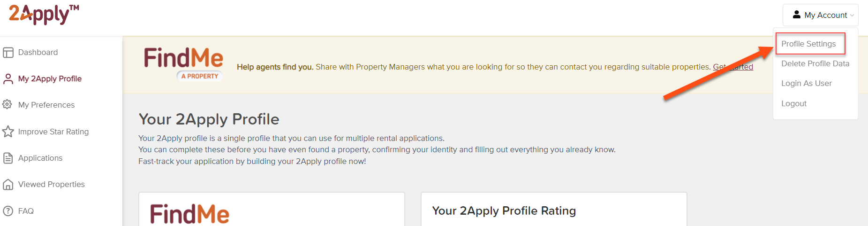Choose Logout from the account menu
The height and width of the screenshot is (226, 868).
tap(794, 103)
